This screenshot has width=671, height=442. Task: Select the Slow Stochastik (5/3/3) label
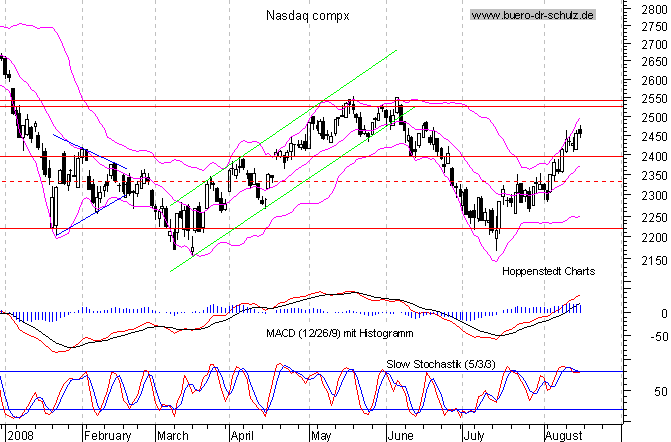click(x=430, y=361)
